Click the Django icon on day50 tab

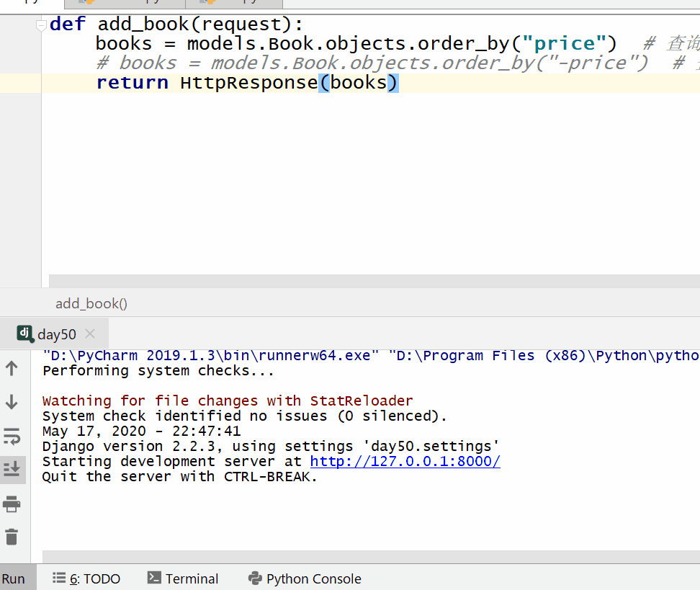[24, 334]
